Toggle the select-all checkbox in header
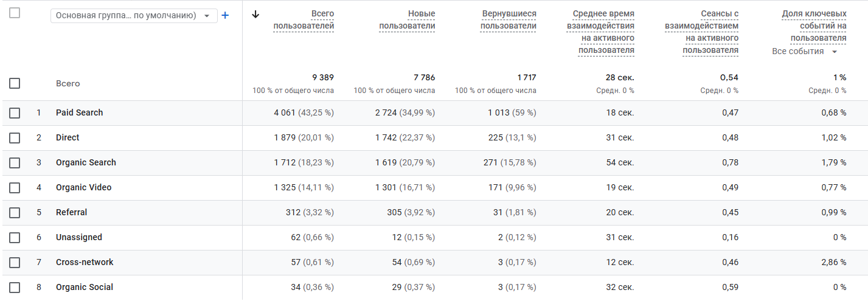This screenshot has height=304, width=868. pos(15,13)
